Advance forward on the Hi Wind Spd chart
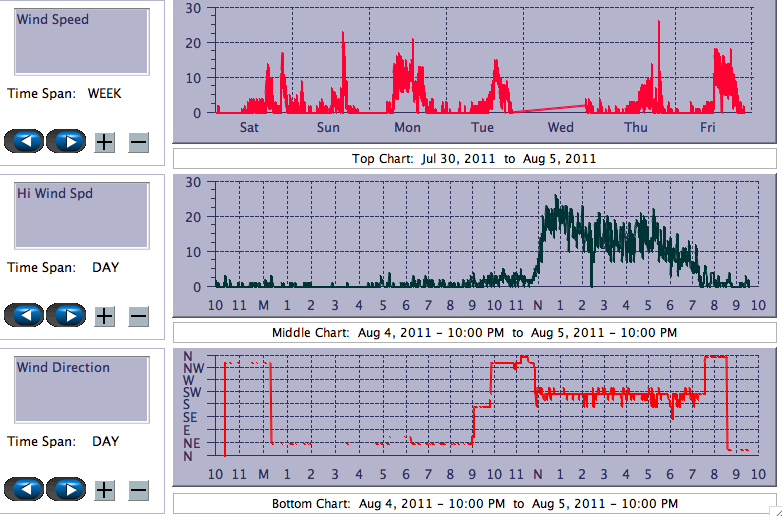Image resolution: width=782 pixels, height=516 pixels. pos(66,315)
